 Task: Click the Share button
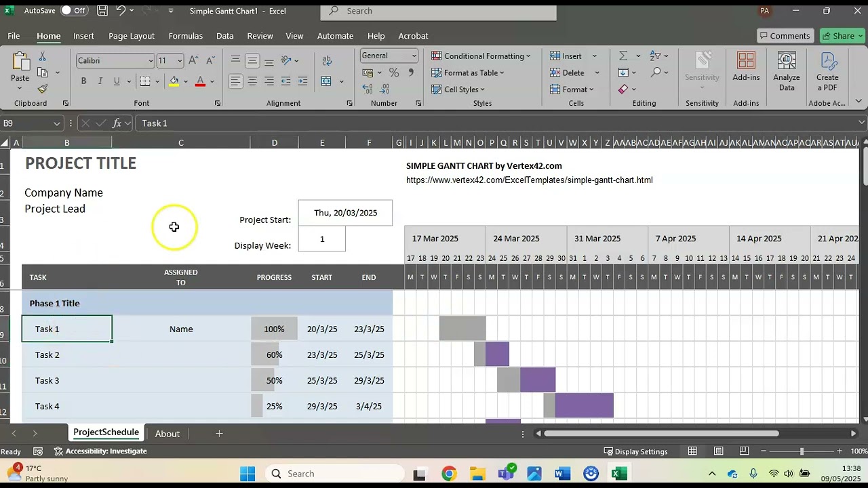pos(842,36)
